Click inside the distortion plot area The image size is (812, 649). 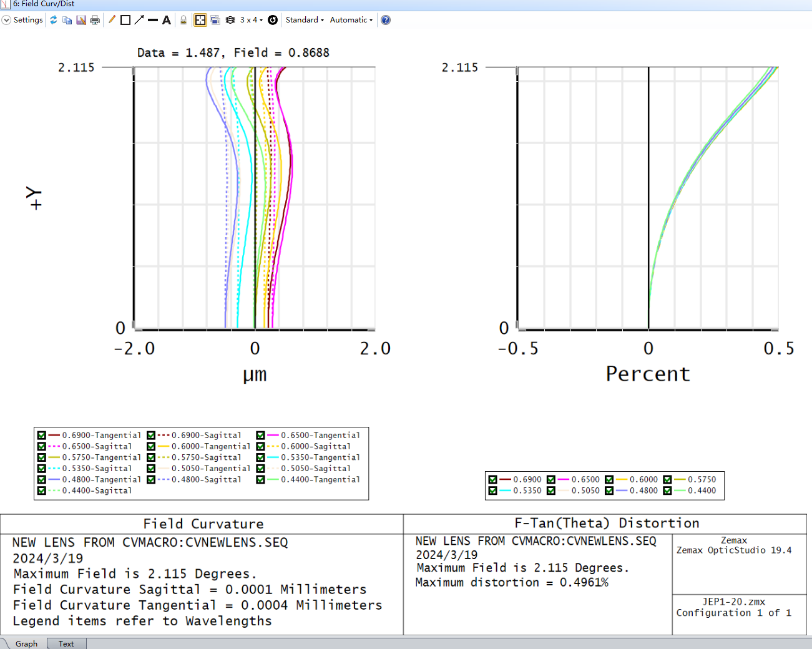tap(648, 198)
